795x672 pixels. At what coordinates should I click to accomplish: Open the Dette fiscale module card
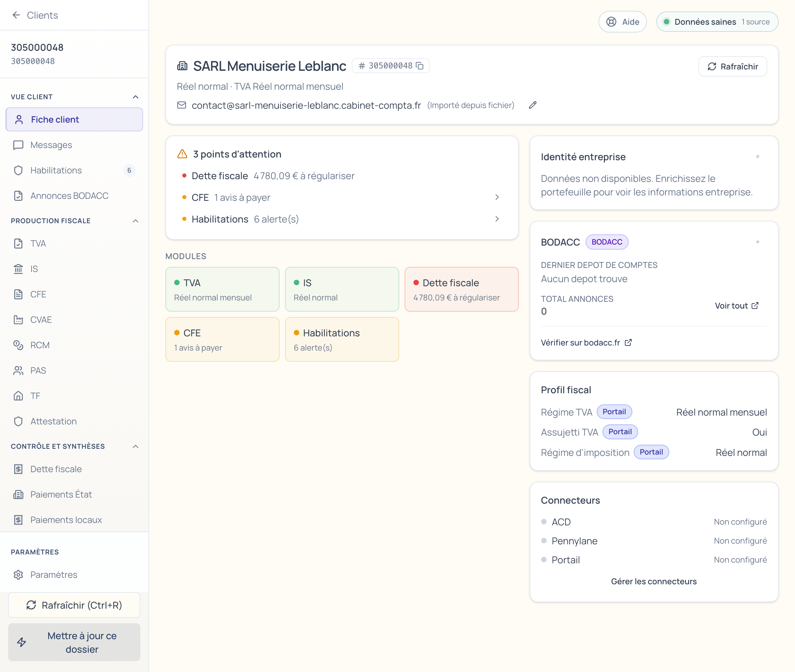click(x=461, y=289)
